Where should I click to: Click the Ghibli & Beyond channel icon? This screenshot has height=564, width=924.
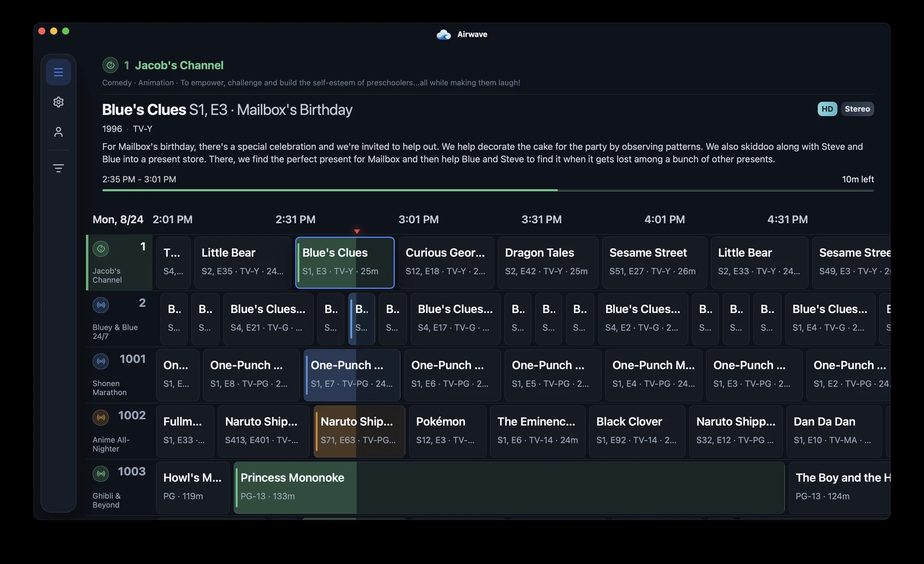[101, 474]
